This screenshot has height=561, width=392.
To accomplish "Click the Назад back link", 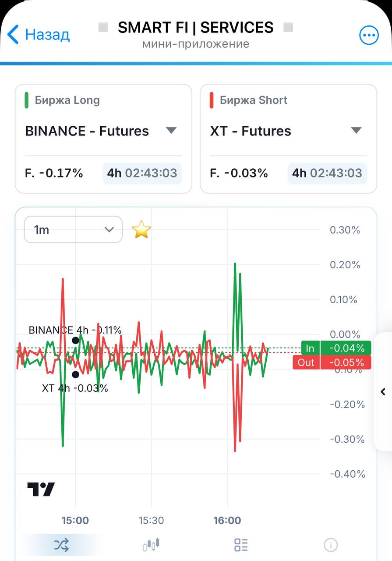I will [47, 35].
